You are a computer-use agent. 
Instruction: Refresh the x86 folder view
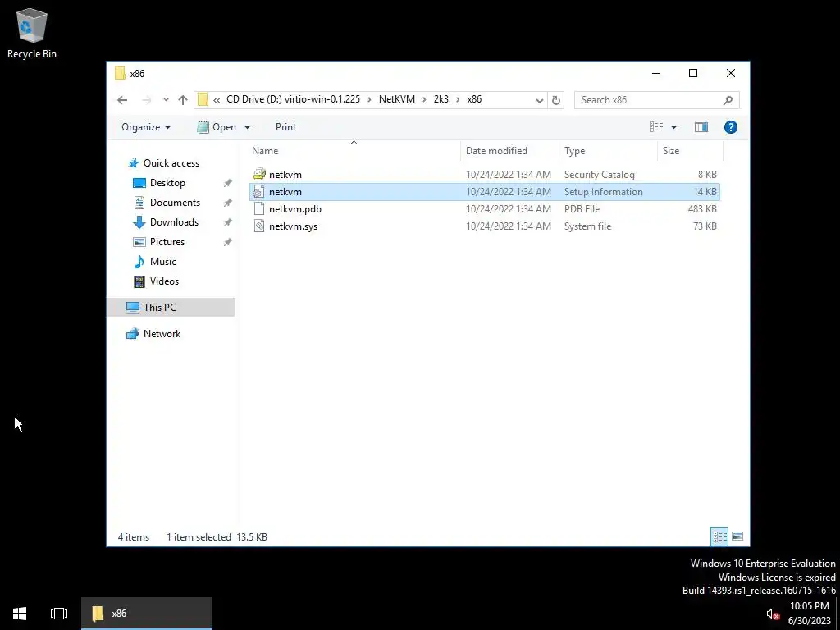point(556,100)
